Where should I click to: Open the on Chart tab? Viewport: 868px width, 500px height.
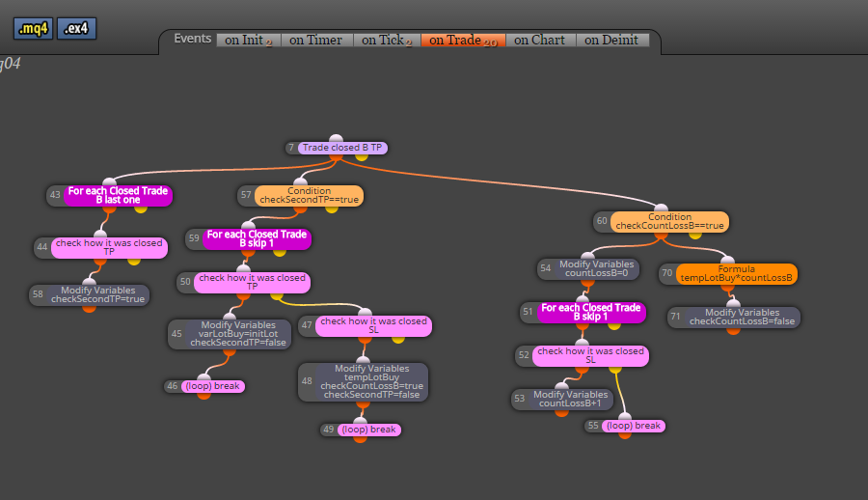(x=540, y=40)
